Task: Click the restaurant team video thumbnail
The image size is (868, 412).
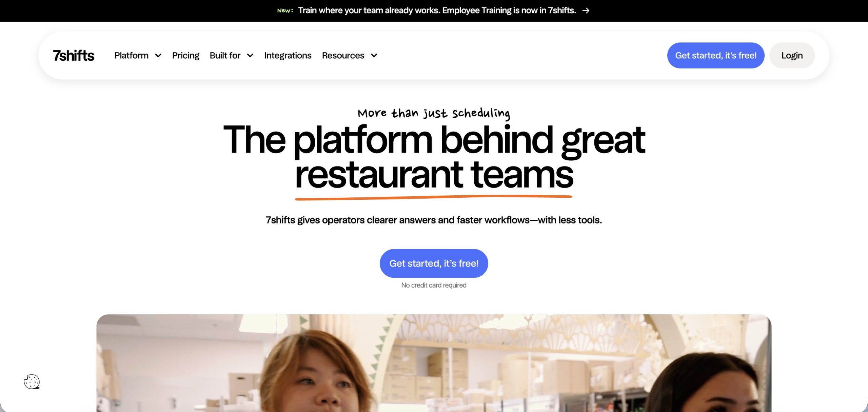Action: (x=434, y=363)
